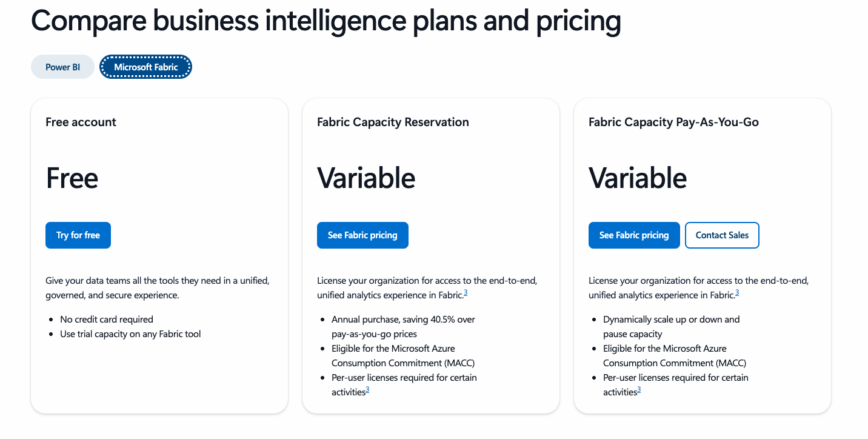Select the Fabric Capacity Pay-As-You-Go card
Image resolution: width=868 pixels, height=439 pixels.
point(702,255)
